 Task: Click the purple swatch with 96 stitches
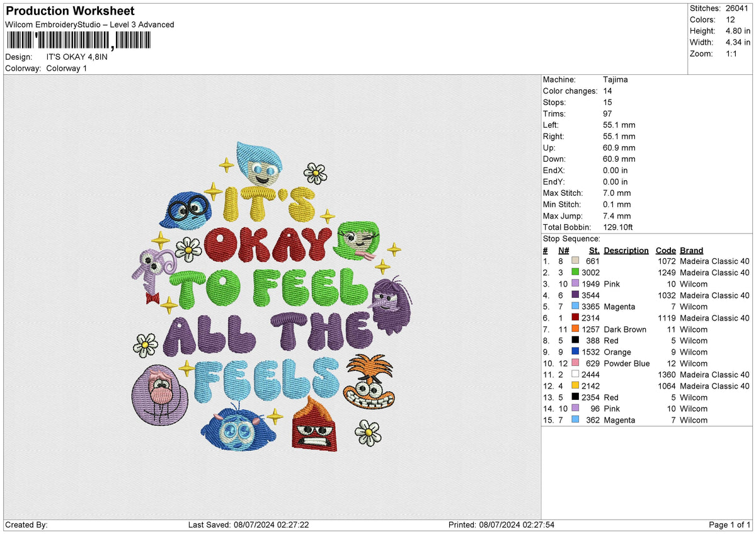coord(575,409)
